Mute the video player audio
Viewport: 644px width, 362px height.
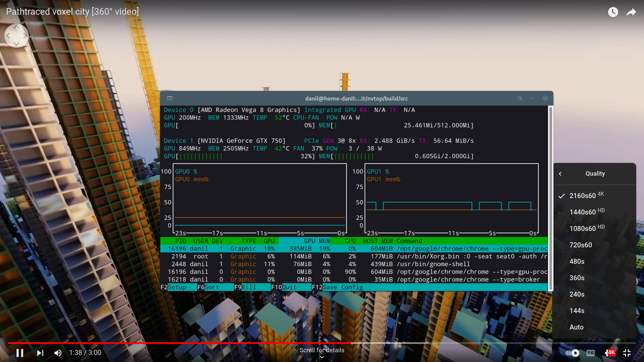tap(58, 353)
